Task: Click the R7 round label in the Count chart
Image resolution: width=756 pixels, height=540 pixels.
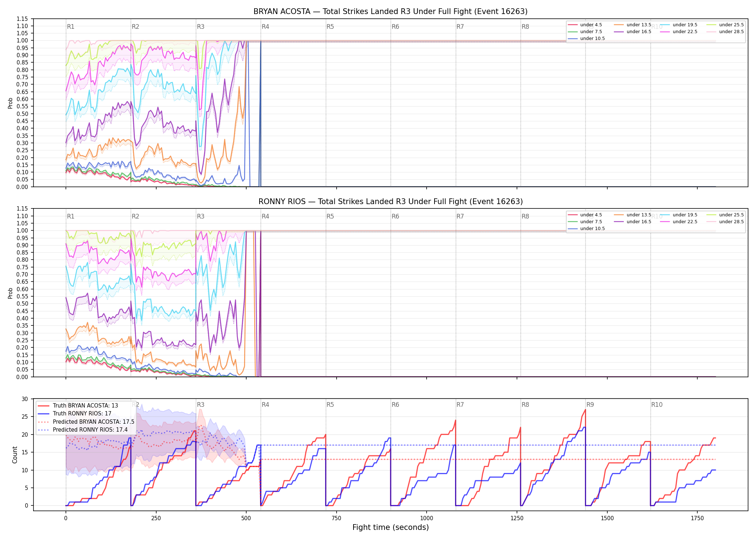Action: pos(460,405)
